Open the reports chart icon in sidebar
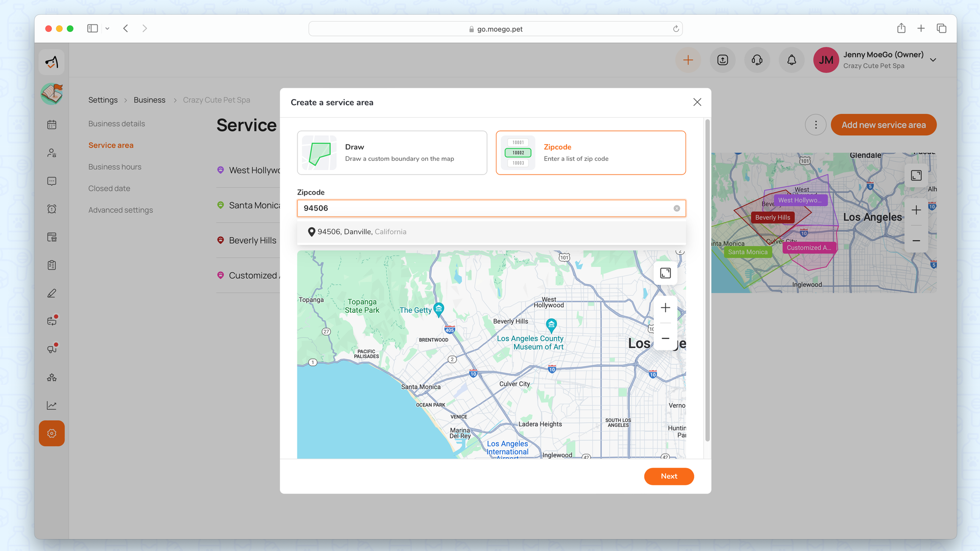 [x=51, y=405]
